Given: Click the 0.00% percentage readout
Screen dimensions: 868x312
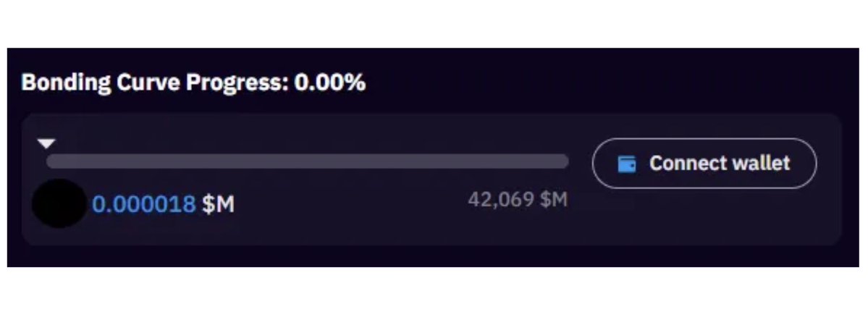Looking at the screenshot, I should 330,83.
